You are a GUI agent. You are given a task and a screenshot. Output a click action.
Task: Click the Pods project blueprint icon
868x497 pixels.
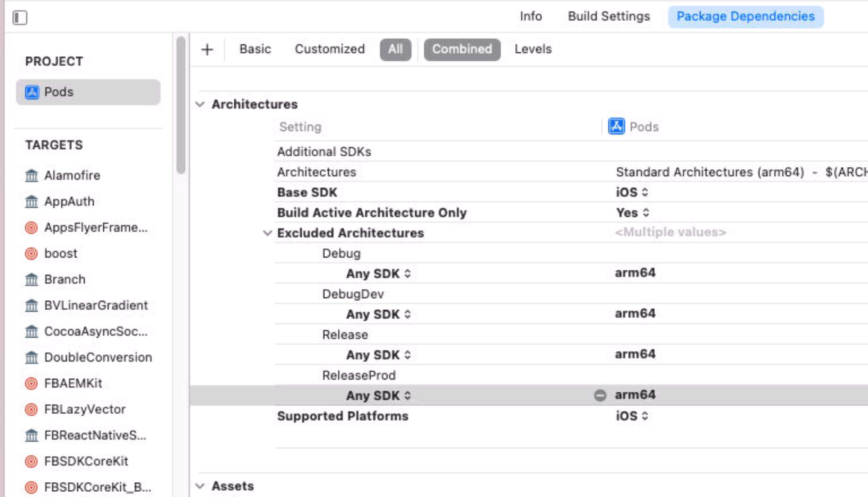32,92
